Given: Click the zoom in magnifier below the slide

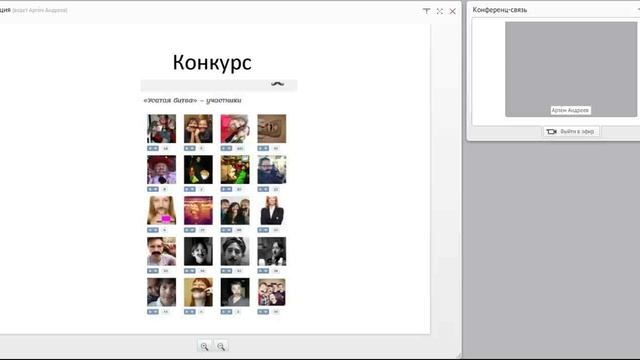Looking at the screenshot, I should coord(204,346).
